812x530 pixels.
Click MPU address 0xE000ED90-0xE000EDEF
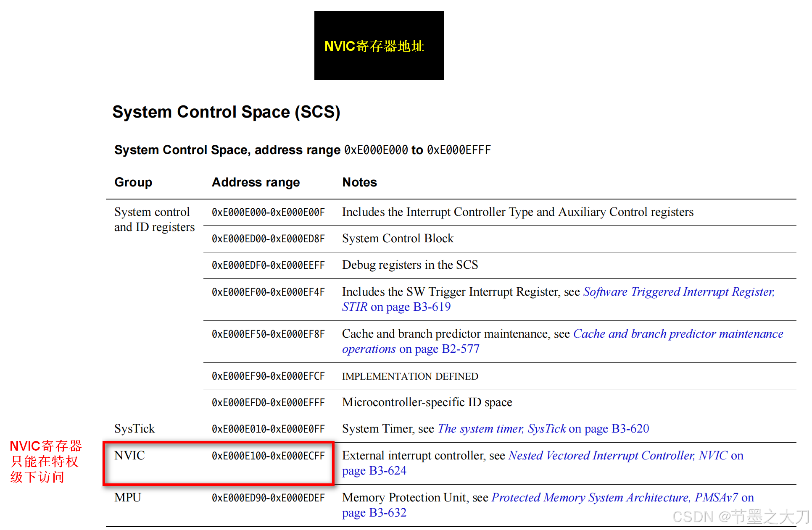[268, 498]
